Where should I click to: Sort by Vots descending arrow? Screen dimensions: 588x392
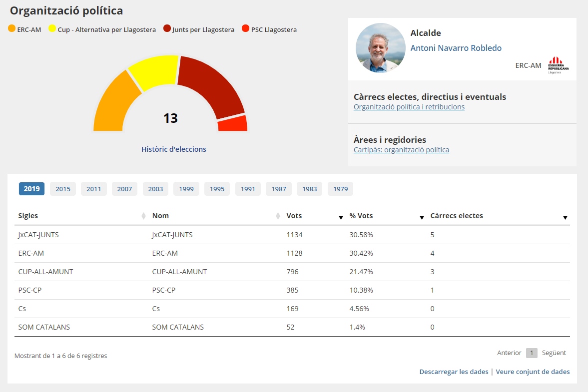pyautogui.click(x=341, y=217)
